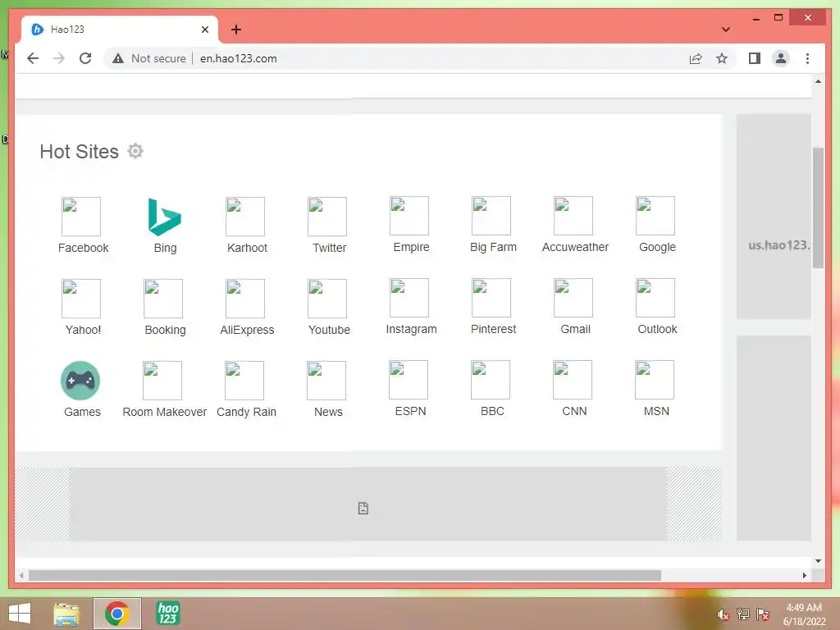Viewport: 840px width, 630px height.
Task: Open the taskbar clock and date
Action: pos(804,614)
